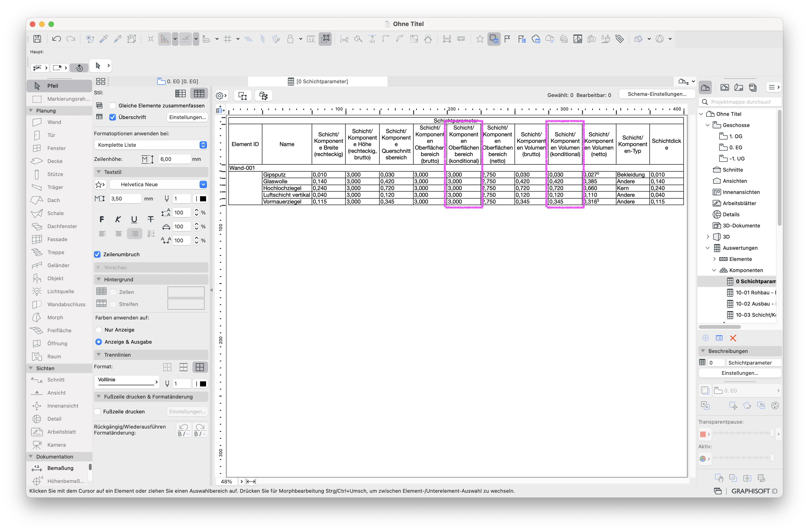
Task: Toggle italic text format K
Action: [118, 219]
